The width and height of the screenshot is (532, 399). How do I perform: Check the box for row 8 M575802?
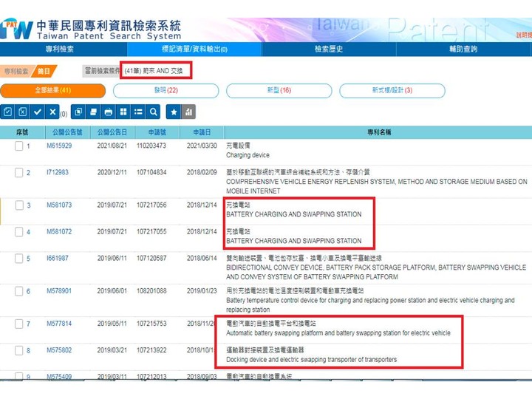(x=19, y=350)
